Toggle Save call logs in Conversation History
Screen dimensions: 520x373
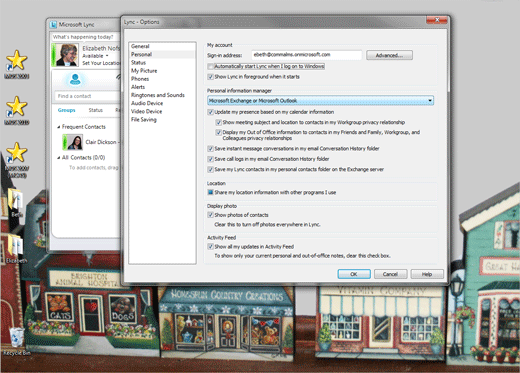click(x=210, y=159)
